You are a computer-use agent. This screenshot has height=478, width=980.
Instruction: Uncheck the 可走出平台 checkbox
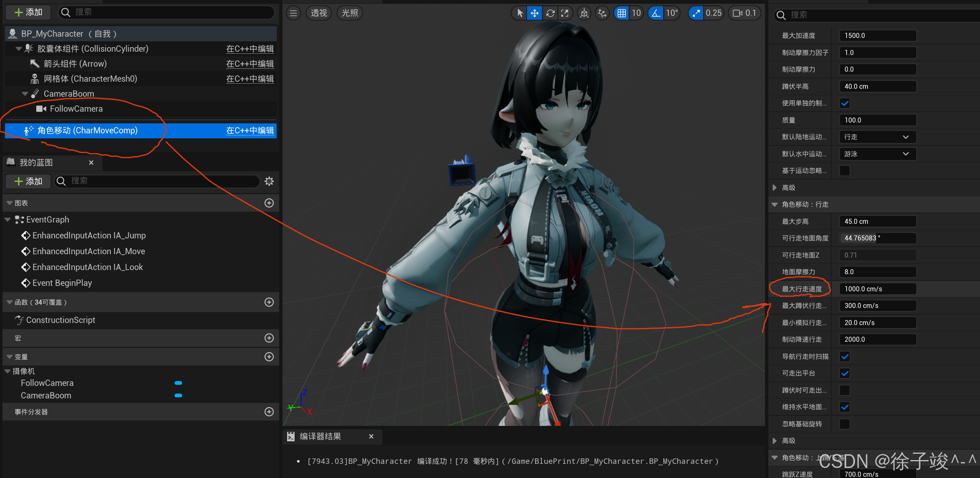(845, 373)
